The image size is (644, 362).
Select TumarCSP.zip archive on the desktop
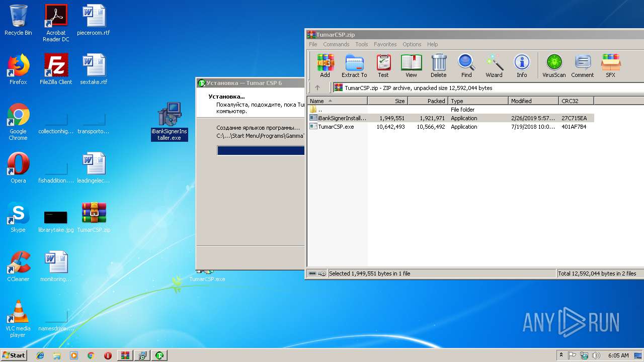click(x=94, y=217)
